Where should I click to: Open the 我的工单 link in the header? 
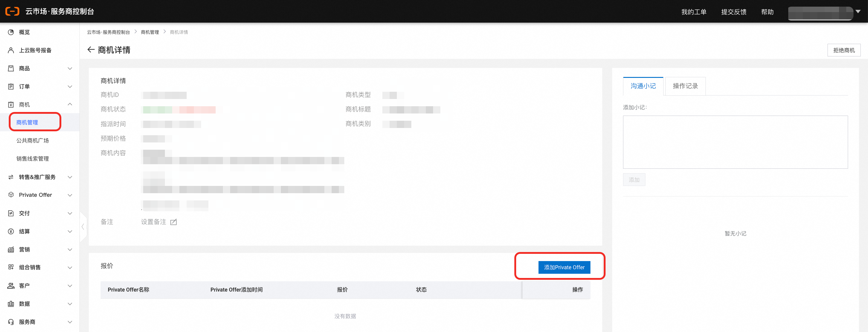pos(693,12)
